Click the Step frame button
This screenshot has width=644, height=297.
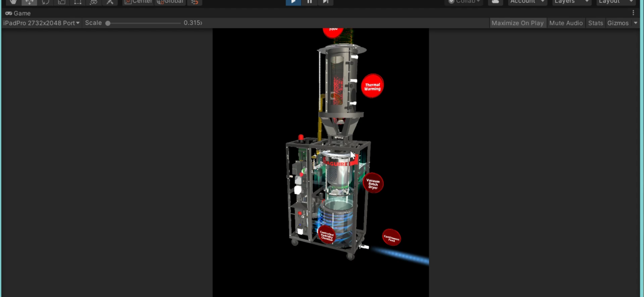[x=325, y=2]
